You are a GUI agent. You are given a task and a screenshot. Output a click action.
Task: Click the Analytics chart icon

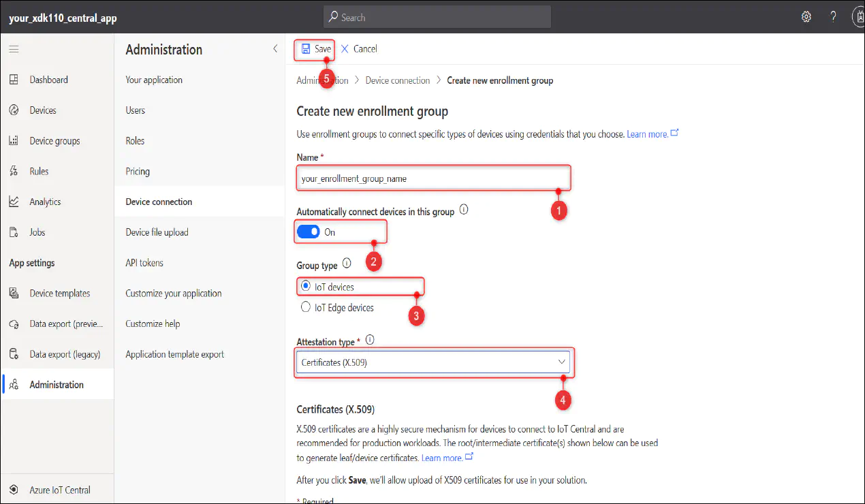coord(14,202)
